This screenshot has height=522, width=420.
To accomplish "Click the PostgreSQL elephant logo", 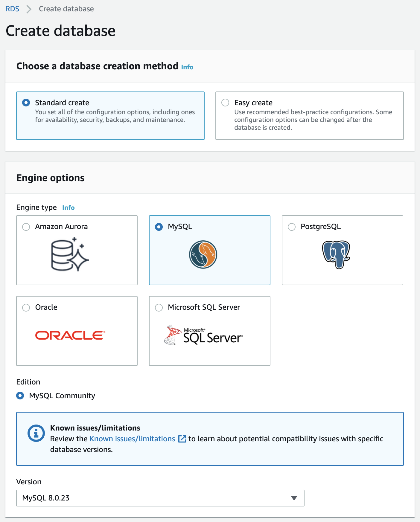I will click(x=336, y=255).
